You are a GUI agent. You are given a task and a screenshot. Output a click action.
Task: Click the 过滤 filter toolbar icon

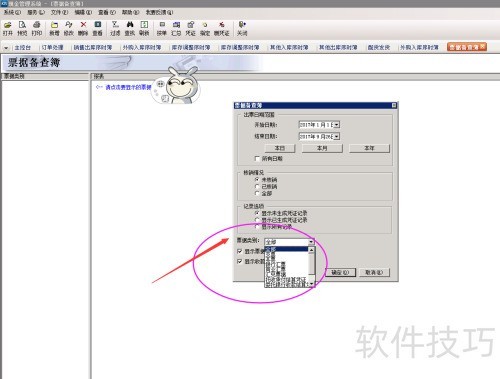click(x=115, y=25)
